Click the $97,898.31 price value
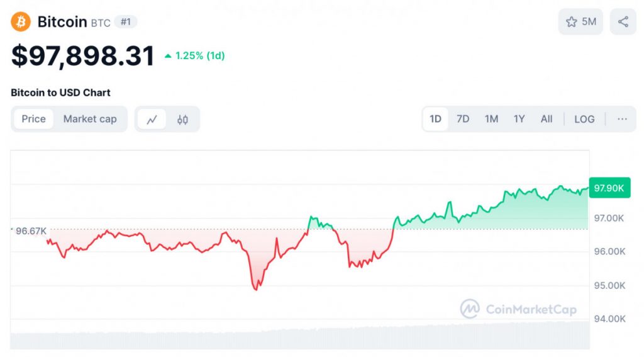 [x=82, y=55]
